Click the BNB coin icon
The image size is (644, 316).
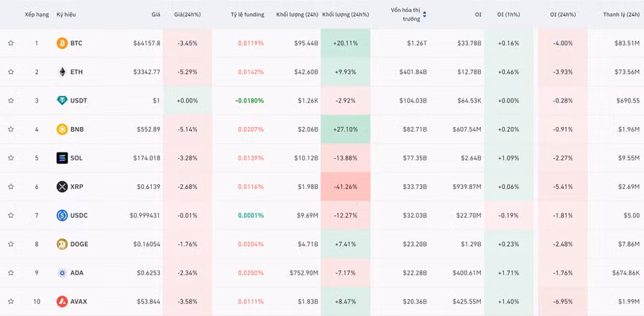62,129
